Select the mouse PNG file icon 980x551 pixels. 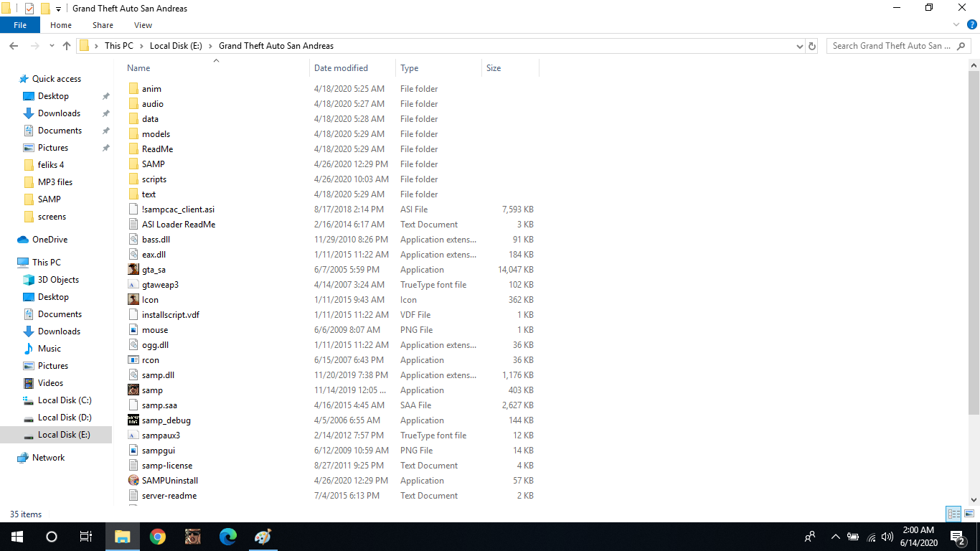[x=133, y=330]
